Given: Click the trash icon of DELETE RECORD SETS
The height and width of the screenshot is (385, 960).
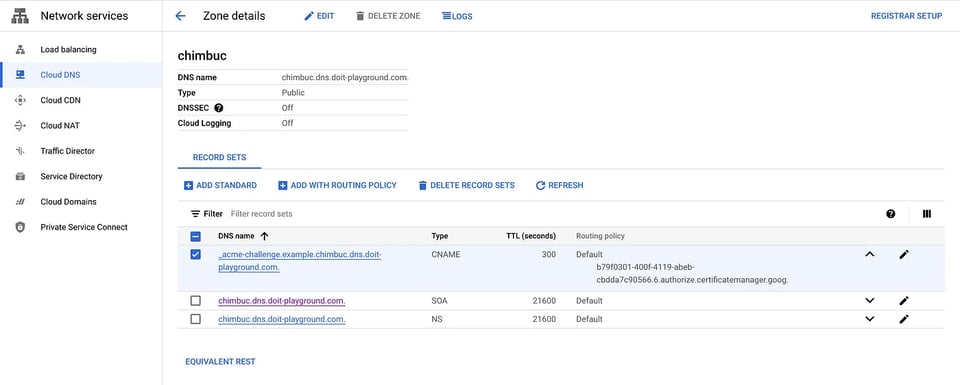Looking at the screenshot, I should pos(422,185).
